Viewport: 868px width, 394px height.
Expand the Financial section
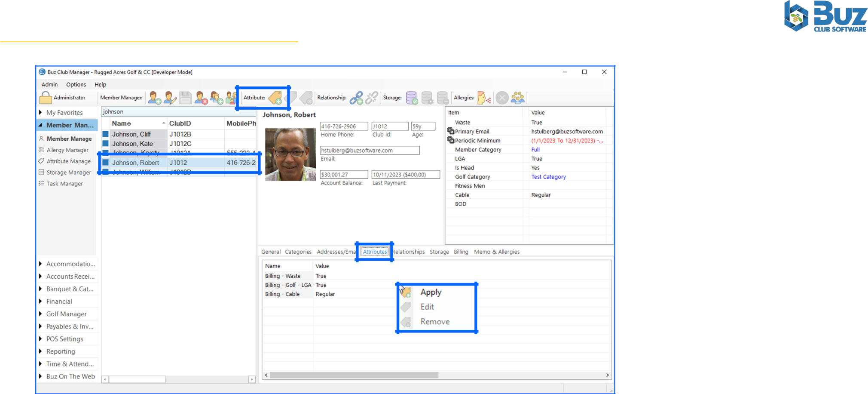click(41, 302)
